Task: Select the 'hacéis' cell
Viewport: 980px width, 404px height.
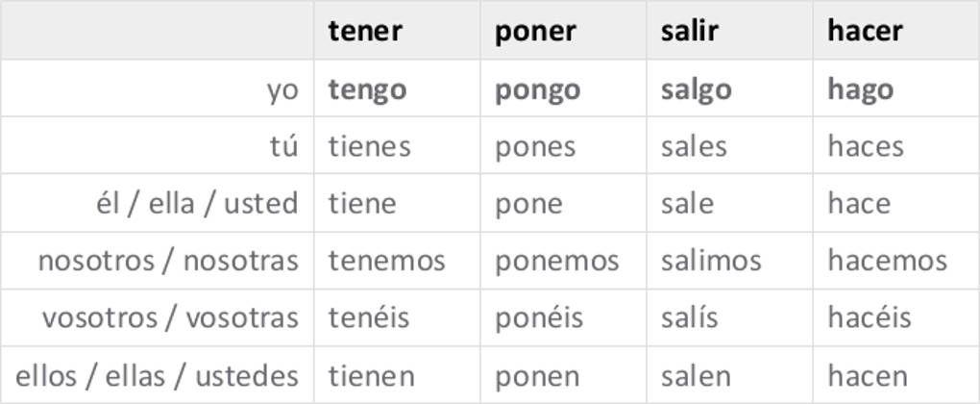Action: pos(869,318)
